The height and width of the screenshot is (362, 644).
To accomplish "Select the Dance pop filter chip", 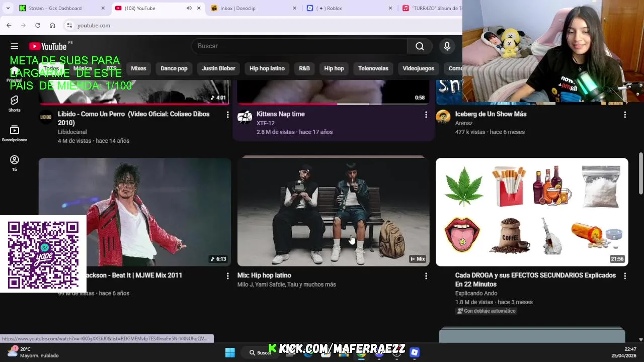I will [x=174, y=68].
